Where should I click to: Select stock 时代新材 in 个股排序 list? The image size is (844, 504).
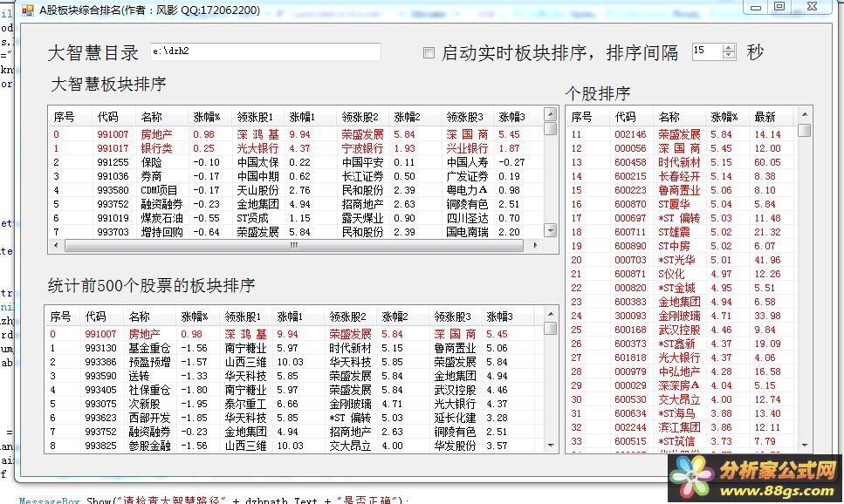click(x=682, y=162)
